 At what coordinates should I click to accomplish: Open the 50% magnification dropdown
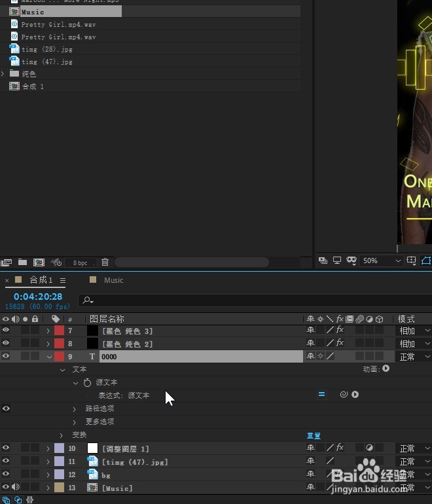[x=381, y=261]
